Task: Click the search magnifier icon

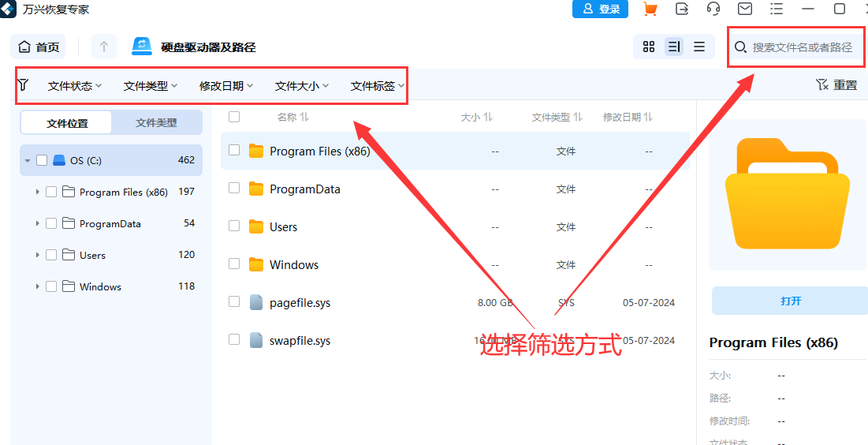Action: [x=740, y=47]
